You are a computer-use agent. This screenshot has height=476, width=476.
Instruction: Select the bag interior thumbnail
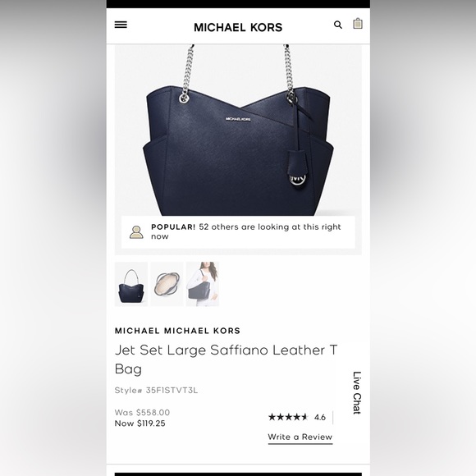point(167,284)
